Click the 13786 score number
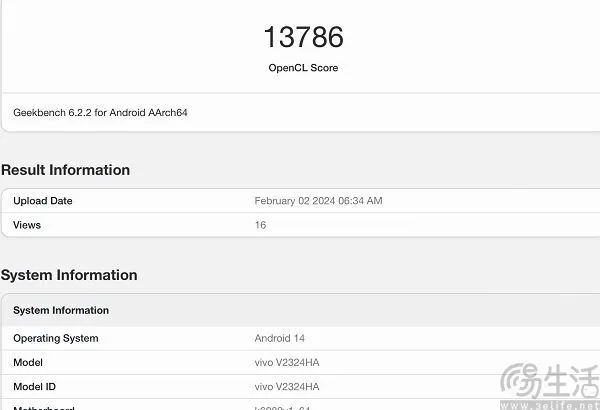 [x=303, y=38]
